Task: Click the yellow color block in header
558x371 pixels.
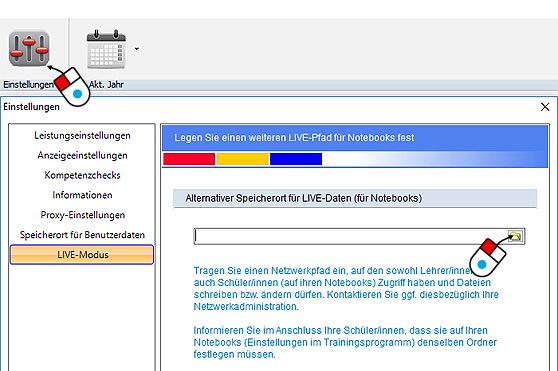Action: 243,159
